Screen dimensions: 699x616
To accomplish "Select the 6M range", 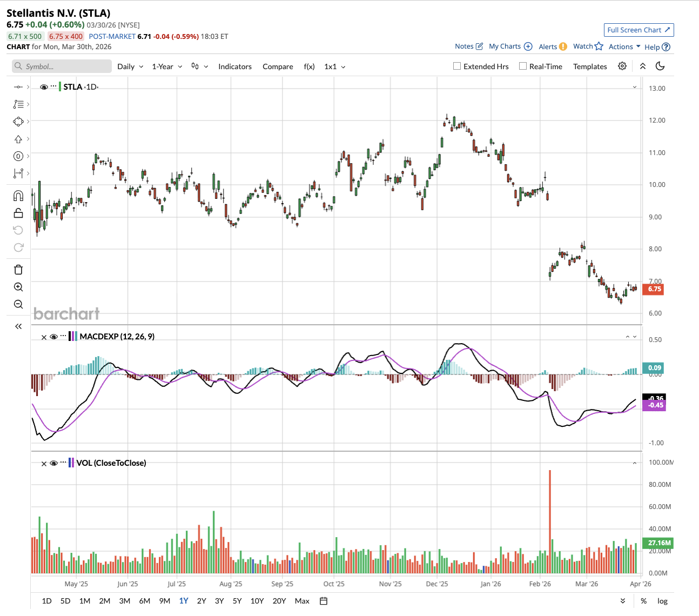I will point(145,601).
